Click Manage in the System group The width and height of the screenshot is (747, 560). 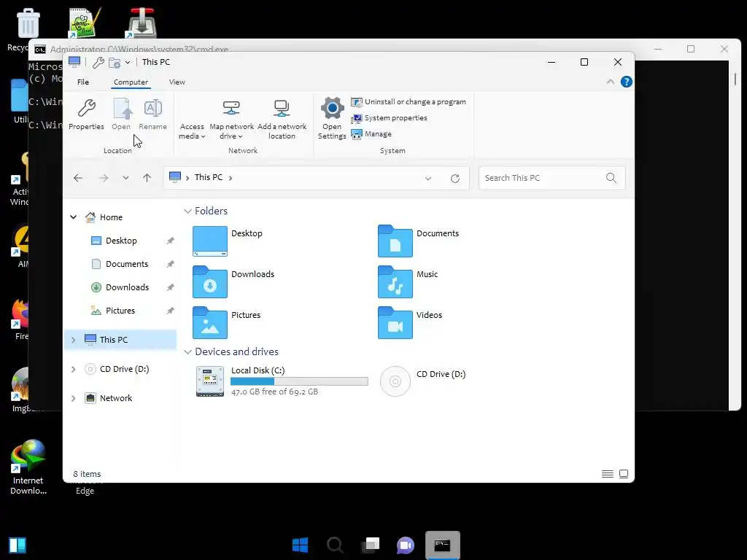371,134
